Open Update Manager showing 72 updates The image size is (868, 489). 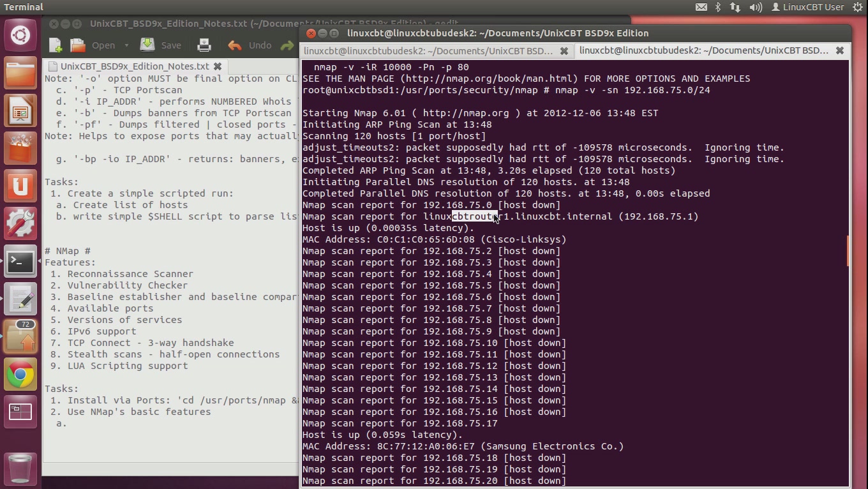click(x=20, y=336)
